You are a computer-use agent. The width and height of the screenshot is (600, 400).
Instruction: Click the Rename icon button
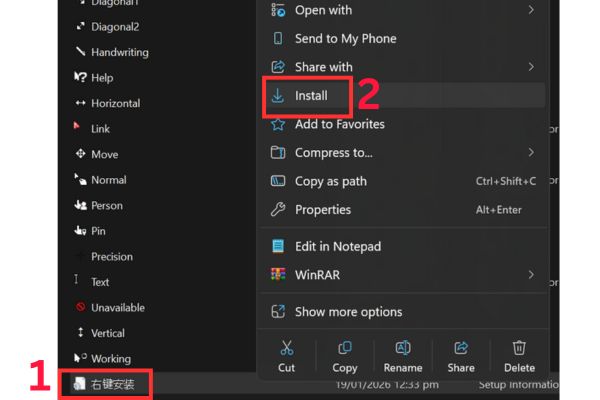pyautogui.click(x=403, y=348)
